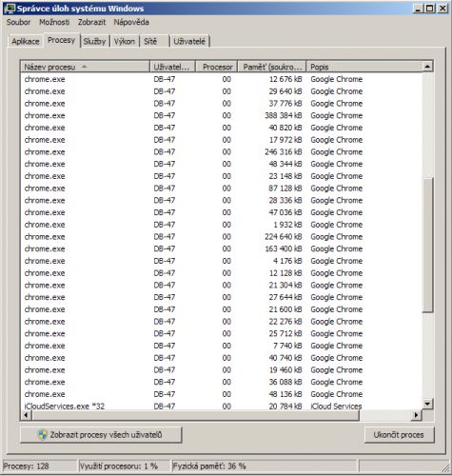Open the Možnosti menu
The image size is (452, 476).
point(54,22)
